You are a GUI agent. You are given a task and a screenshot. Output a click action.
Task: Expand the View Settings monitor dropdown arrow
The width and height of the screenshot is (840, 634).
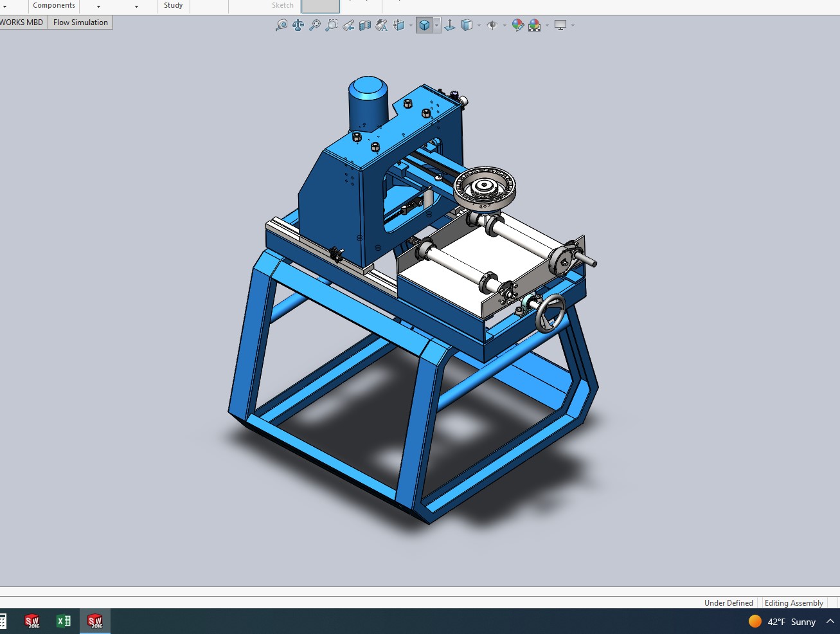click(573, 26)
